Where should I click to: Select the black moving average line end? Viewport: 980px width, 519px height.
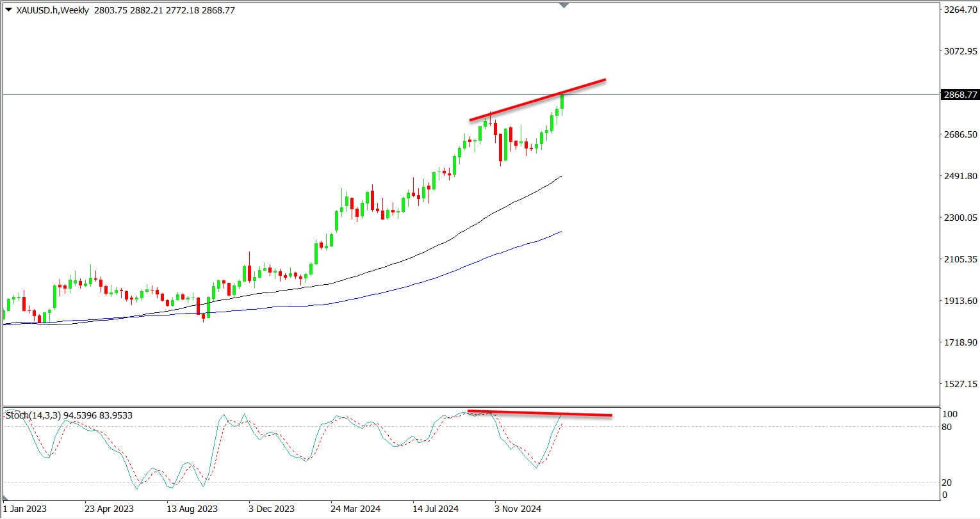560,177
